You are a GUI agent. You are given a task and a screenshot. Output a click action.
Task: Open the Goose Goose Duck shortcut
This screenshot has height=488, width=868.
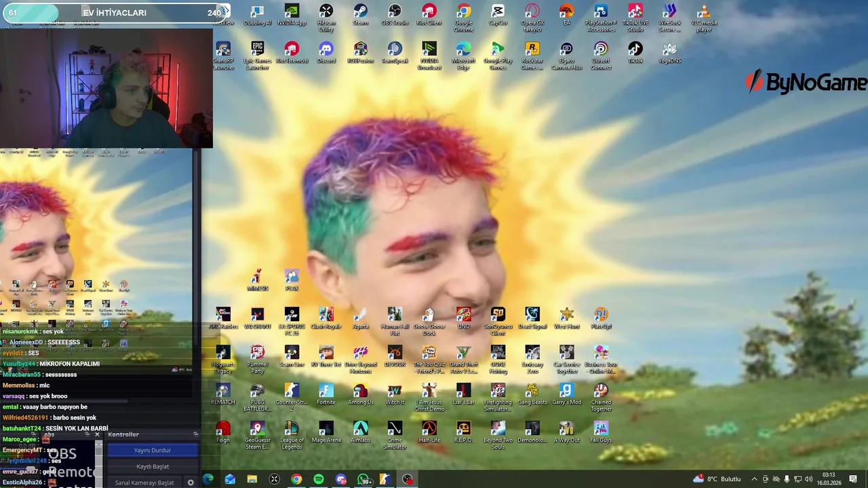(x=429, y=322)
